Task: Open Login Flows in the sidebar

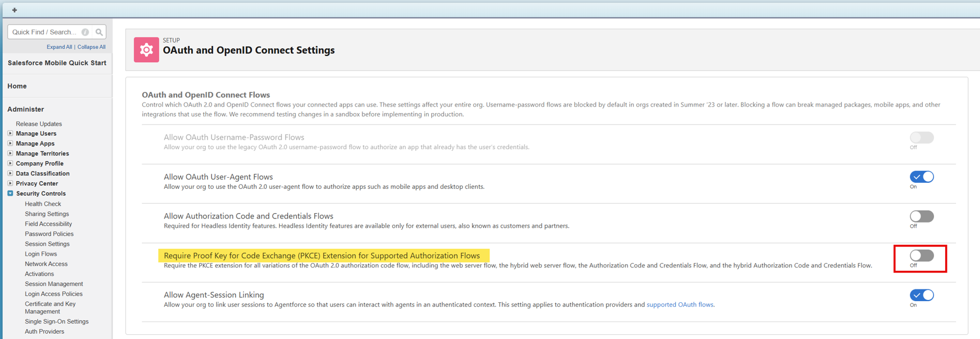Action: coord(41,254)
